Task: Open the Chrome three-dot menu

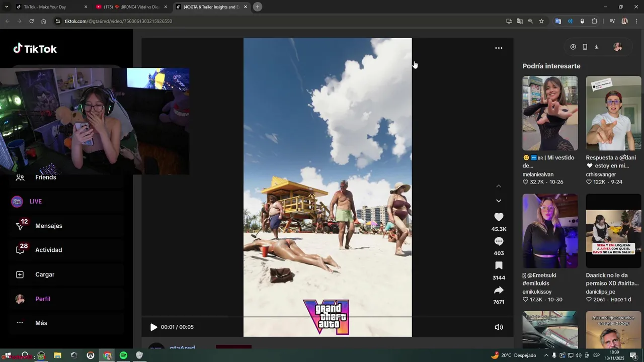Action: pyautogui.click(x=635, y=21)
